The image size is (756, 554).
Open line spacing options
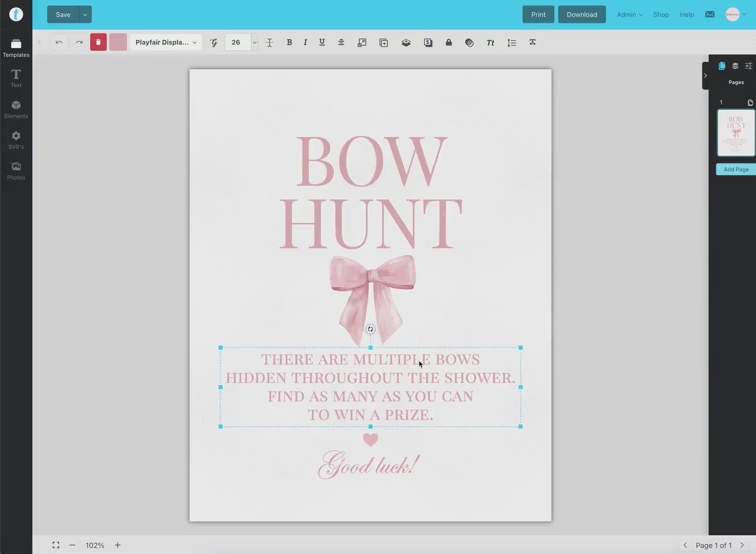pyautogui.click(x=512, y=43)
